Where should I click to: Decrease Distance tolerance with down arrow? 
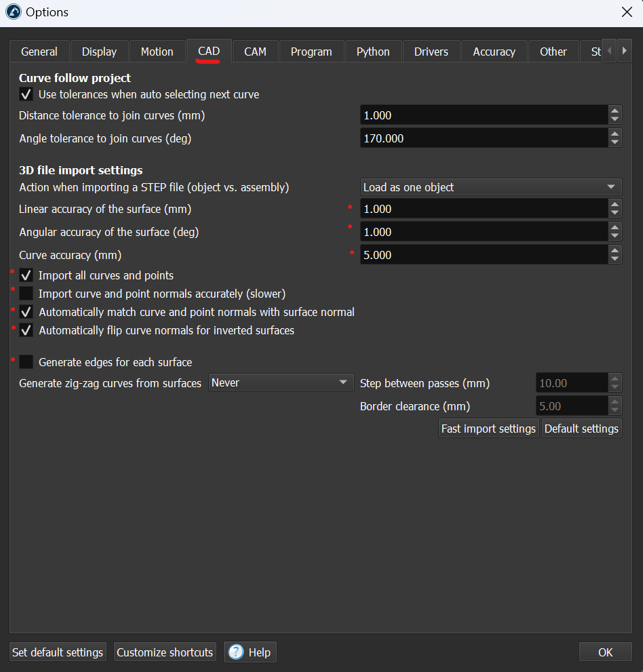coord(615,119)
